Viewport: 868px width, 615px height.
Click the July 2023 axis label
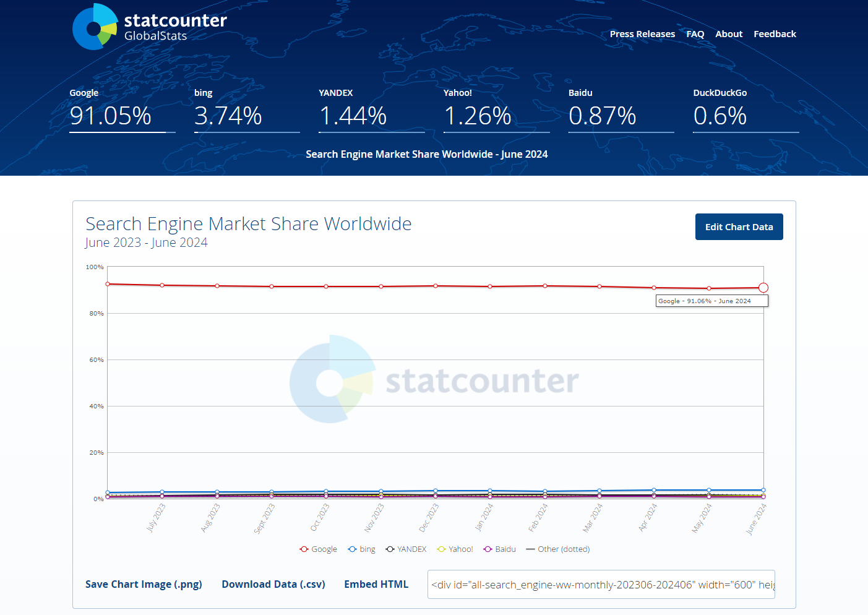tap(156, 517)
